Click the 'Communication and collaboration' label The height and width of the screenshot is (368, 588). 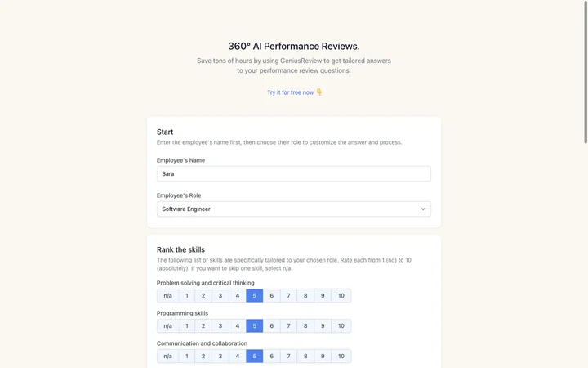click(202, 343)
